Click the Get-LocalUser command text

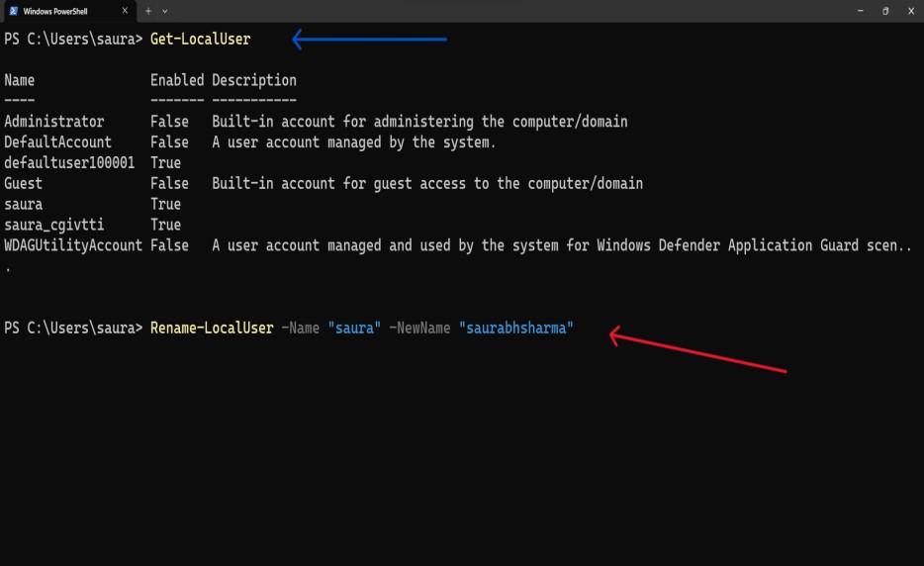tap(201, 40)
